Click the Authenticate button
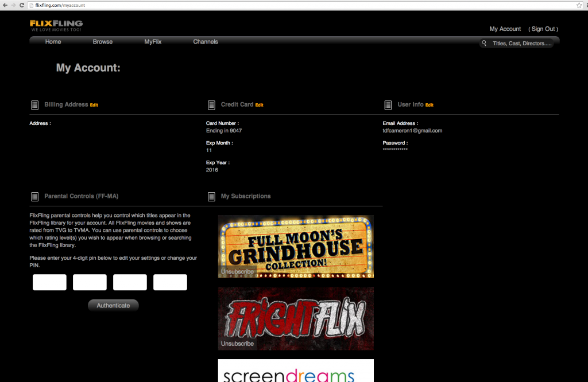The height and width of the screenshot is (382, 588). [x=113, y=306]
